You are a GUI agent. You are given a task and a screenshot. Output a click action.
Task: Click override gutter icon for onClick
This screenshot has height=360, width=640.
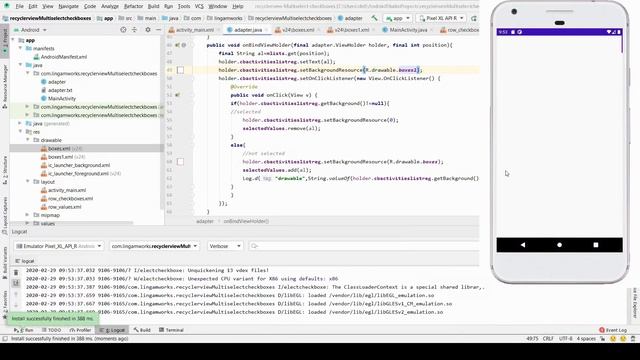[x=178, y=95]
